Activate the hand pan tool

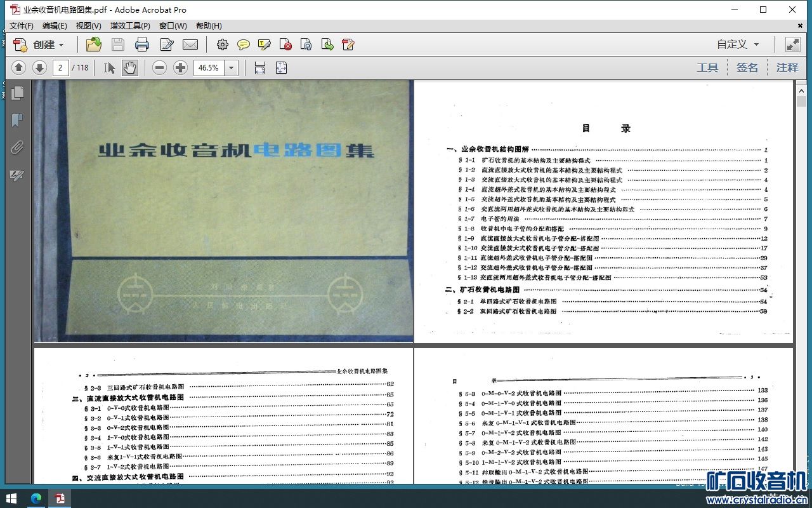[130, 67]
